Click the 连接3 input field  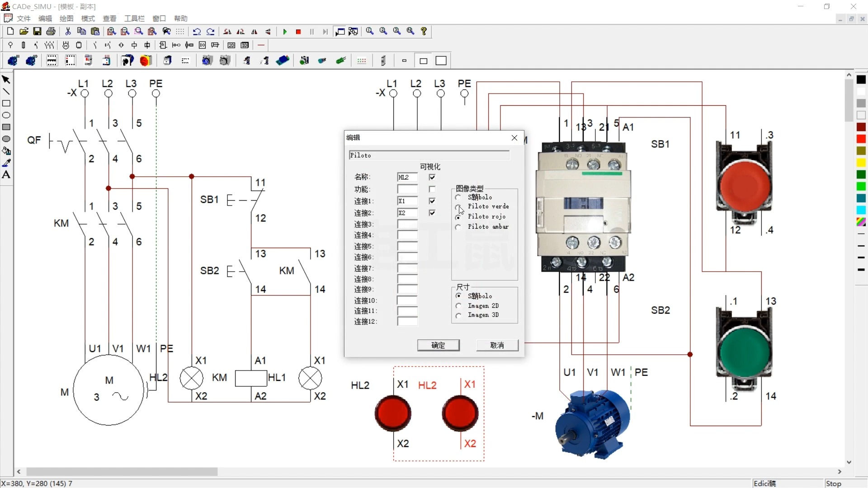[x=407, y=225]
